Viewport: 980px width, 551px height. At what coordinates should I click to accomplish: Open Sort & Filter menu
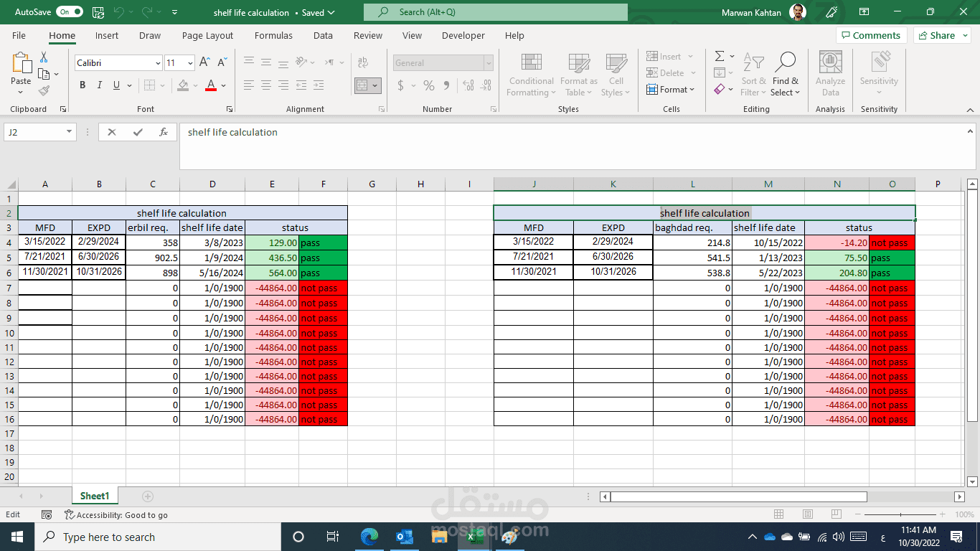(x=753, y=75)
